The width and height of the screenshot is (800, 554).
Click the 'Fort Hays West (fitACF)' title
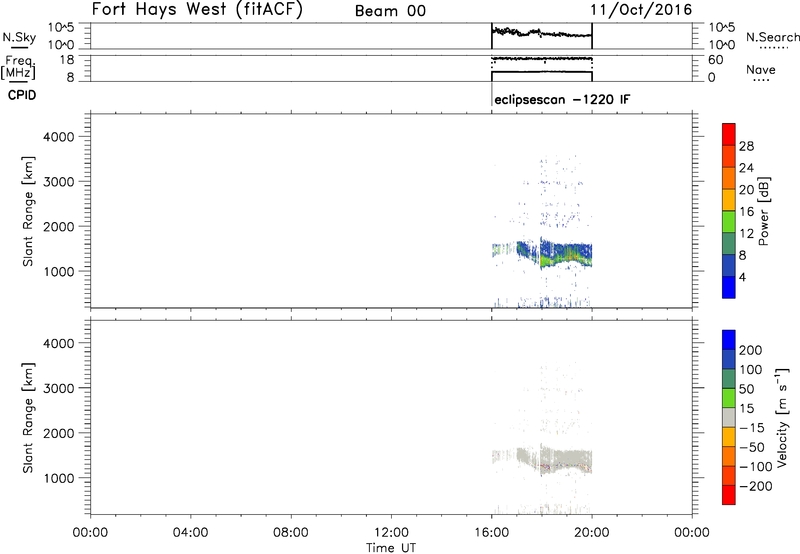click(x=197, y=10)
